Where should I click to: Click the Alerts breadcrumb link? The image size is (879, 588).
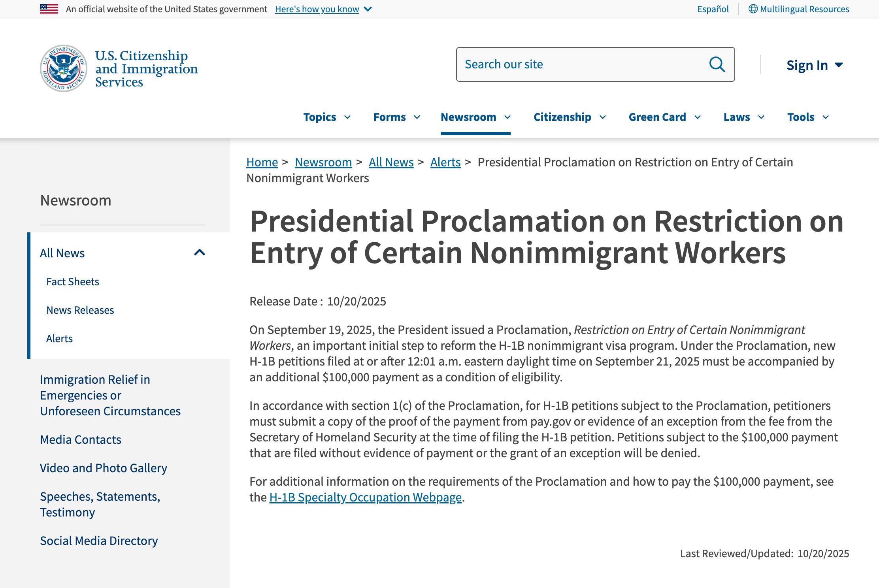(x=445, y=162)
